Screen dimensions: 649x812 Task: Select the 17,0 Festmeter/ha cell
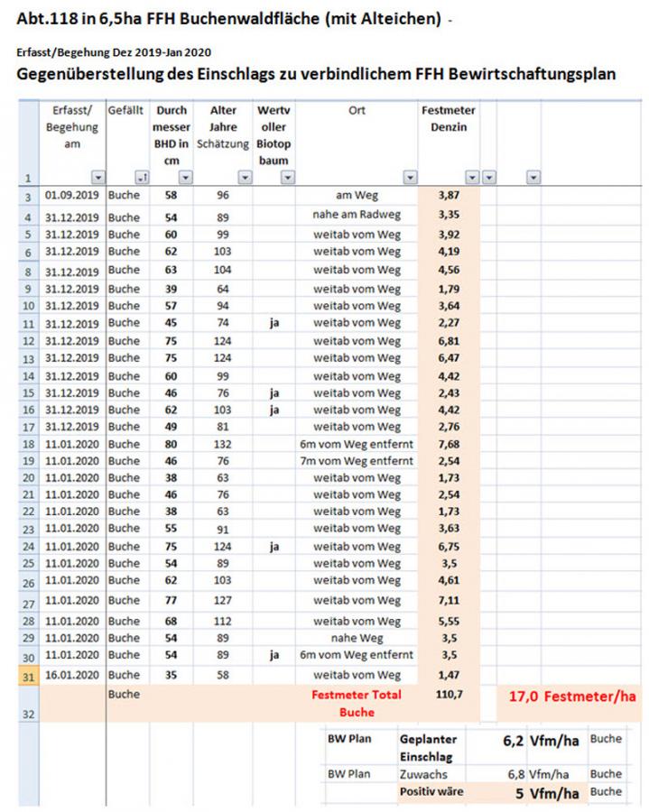click(569, 697)
